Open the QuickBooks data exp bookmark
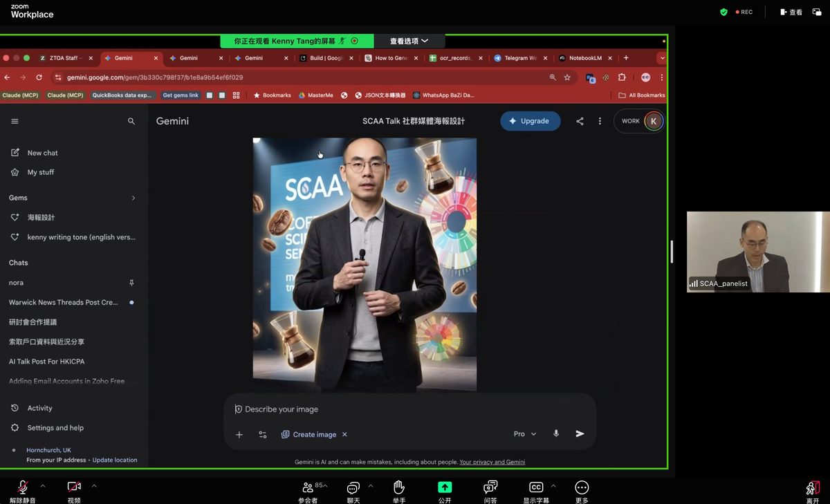The image size is (830, 504). (x=122, y=95)
